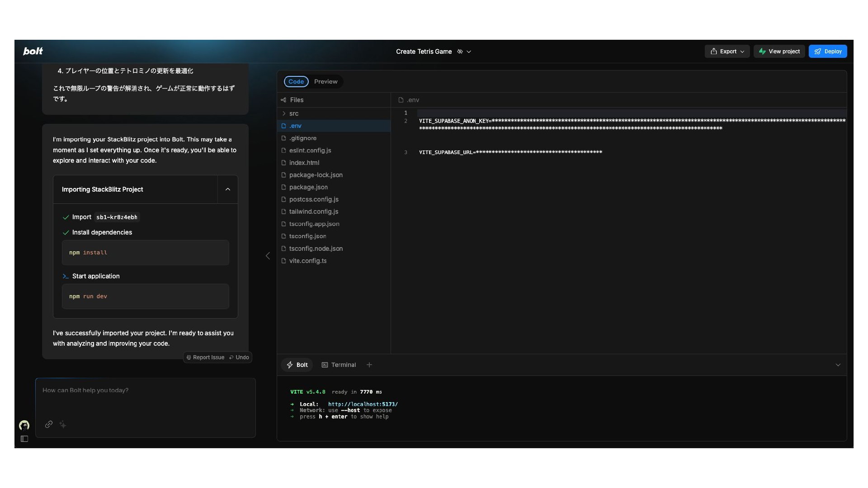Click Report Issue
The width and height of the screenshot is (868, 488).
[206, 357]
